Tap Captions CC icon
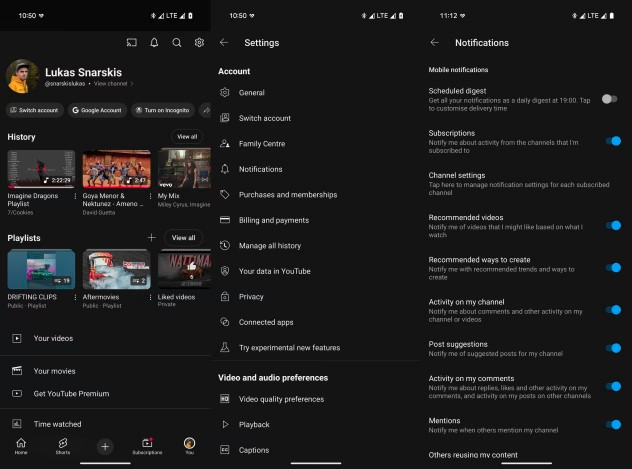Image resolution: width=632 pixels, height=469 pixels. click(x=225, y=450)
